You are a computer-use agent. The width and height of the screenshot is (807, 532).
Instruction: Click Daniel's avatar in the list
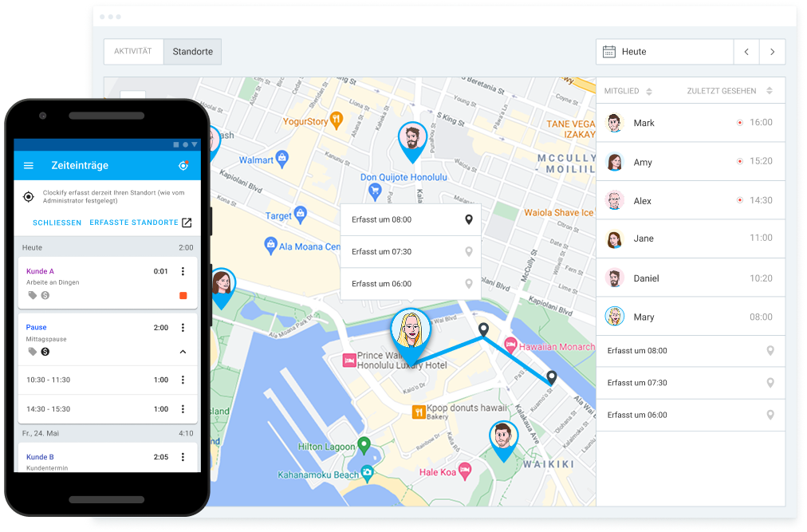[614, 278]
